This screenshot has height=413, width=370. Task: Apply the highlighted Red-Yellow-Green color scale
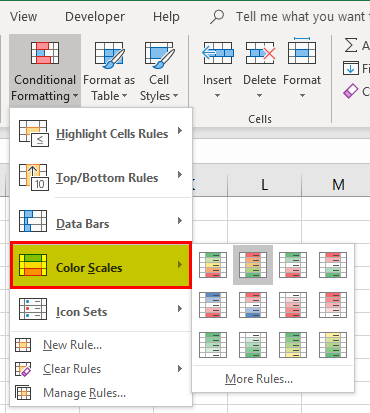pyautogui.click(x=253, y=265)
